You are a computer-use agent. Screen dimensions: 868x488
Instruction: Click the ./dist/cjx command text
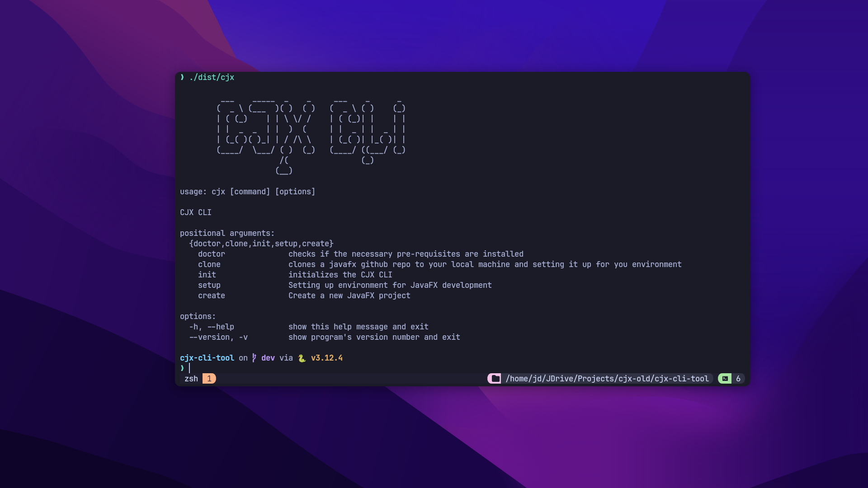pyautogui.click(x=212, y=77)
